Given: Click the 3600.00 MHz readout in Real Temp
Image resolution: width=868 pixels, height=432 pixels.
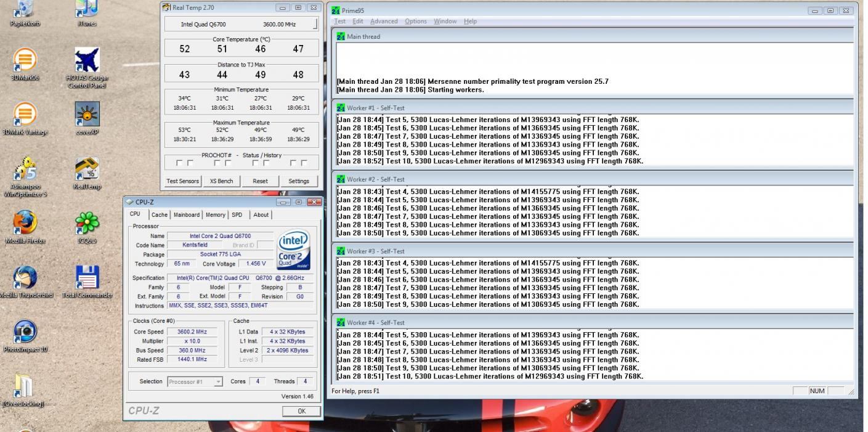Looking at the screenshot, I should point(280,24).
